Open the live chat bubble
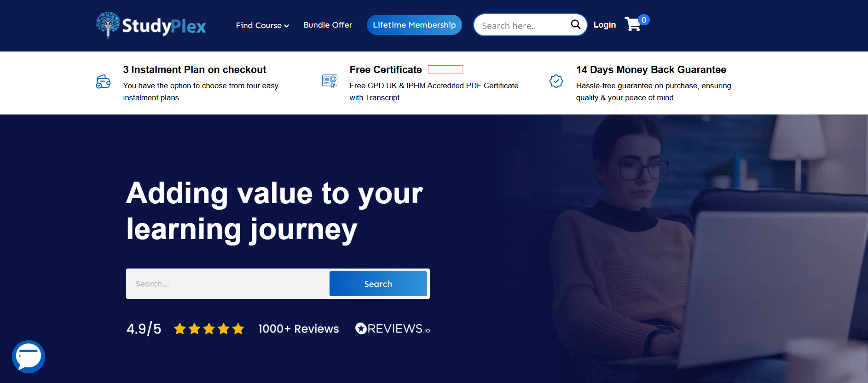This screenshot has width=868, height=383. point(29,356)
